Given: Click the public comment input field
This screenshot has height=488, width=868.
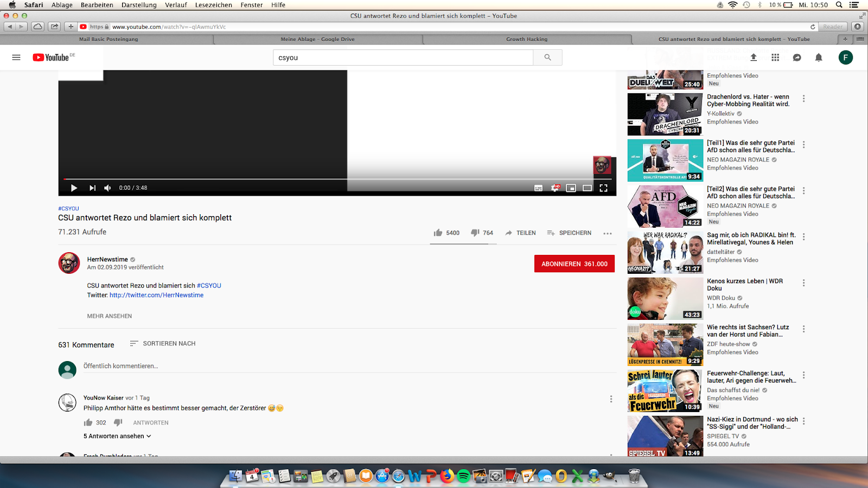Looking at the screenshot, I should click(350, 367).
